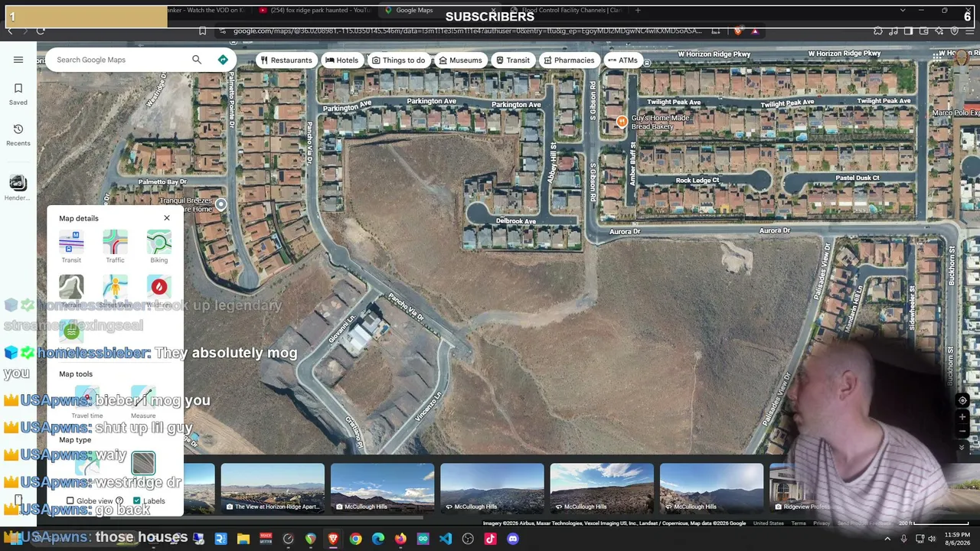Open the Google apps grid
Image resolution: width=980 pixels, height=551 pixels.
click(937, 58)
